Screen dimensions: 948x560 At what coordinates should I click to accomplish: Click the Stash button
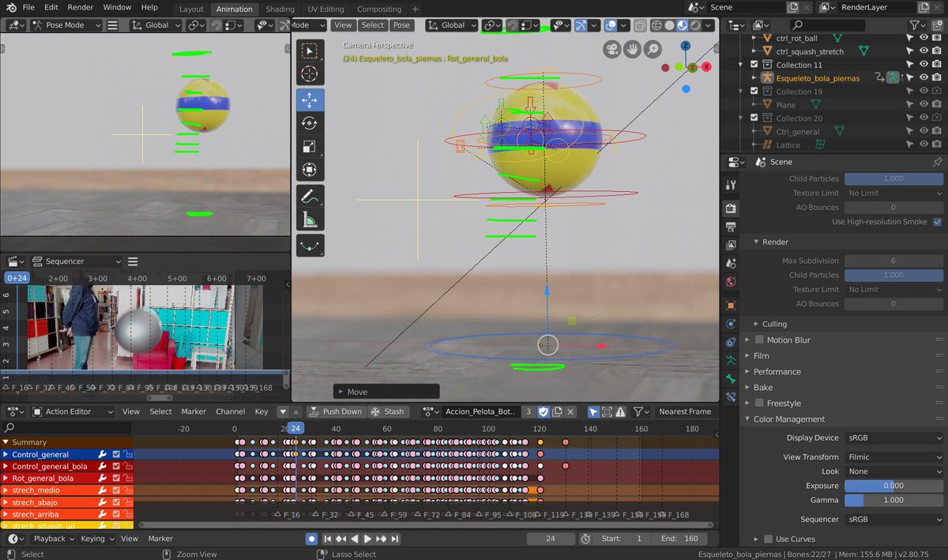[x=387, y=412]
